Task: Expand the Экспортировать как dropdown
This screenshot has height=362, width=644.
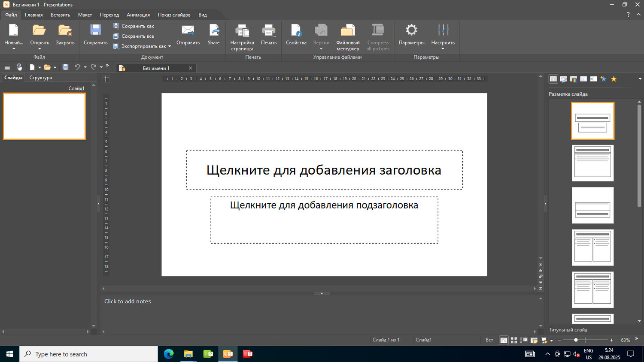Action: pyautogui.click(x=170, y=46)
